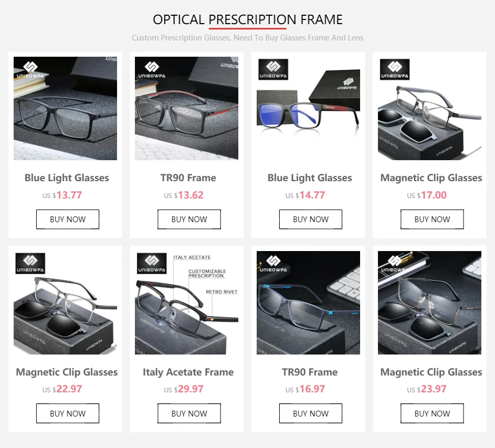Open the $13.77 Blue Light Glasses product image

click(x=65, y=108)
